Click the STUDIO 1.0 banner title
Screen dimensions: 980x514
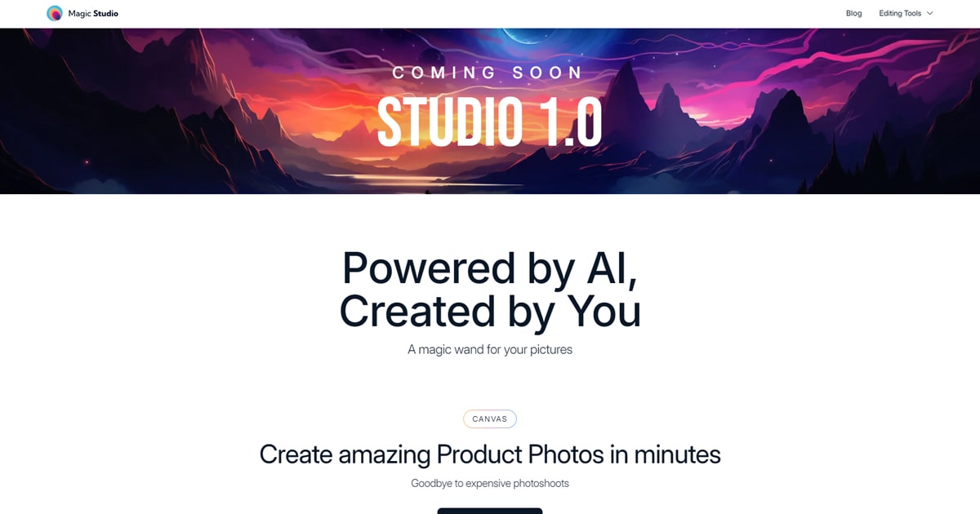tap(489, 122)
